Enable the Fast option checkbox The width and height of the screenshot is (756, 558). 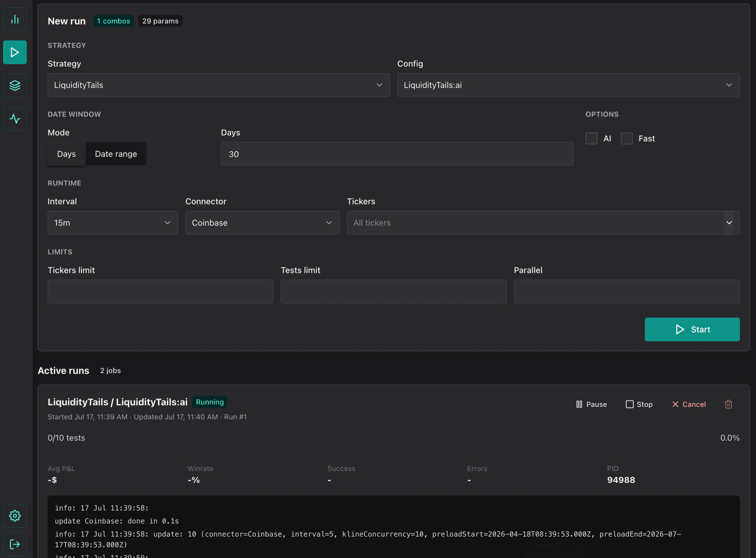[627, 139]
